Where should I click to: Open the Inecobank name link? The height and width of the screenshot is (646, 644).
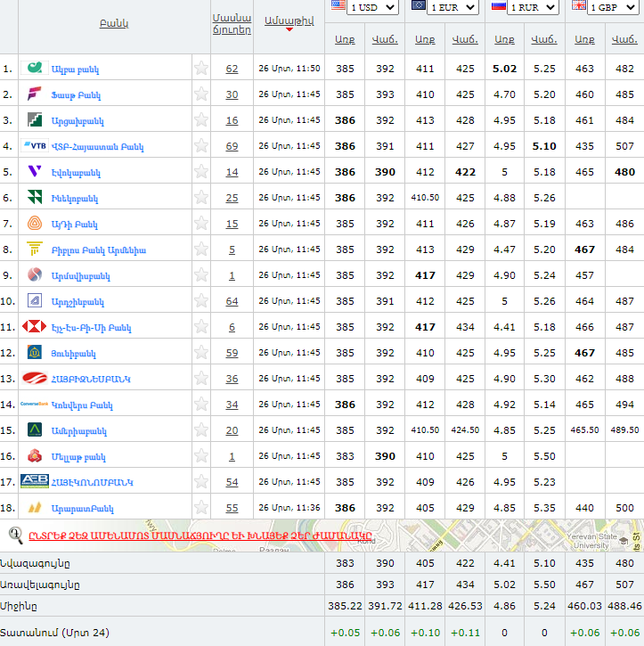[75, 199]
